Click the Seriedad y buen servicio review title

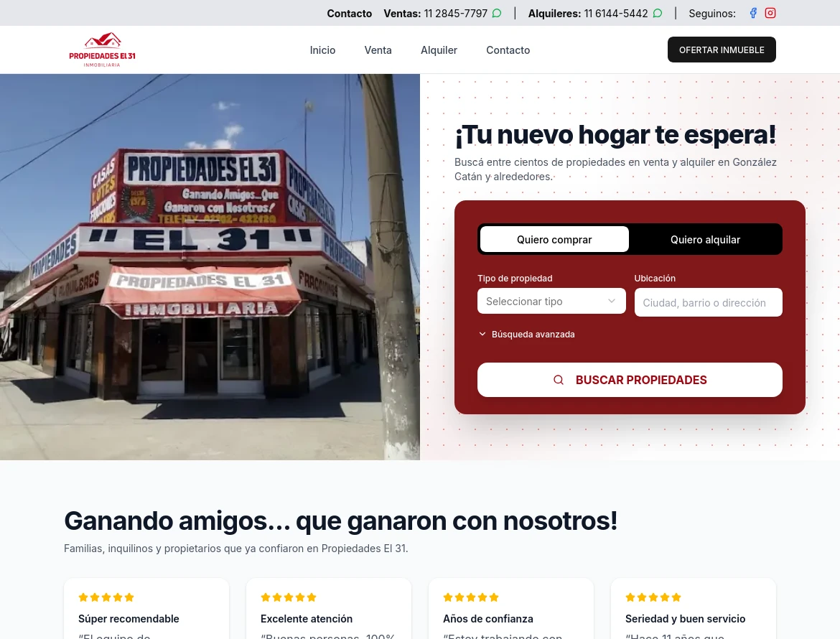[685, 619]
